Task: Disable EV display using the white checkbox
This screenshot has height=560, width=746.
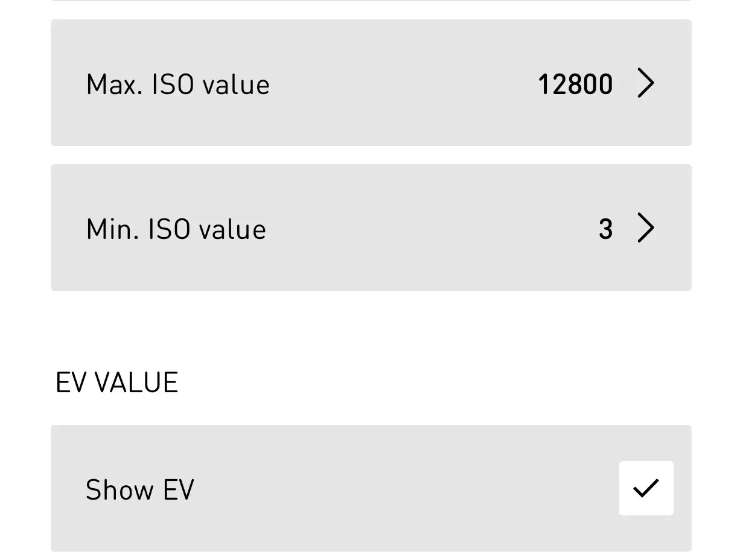Action: click(646, 488)
